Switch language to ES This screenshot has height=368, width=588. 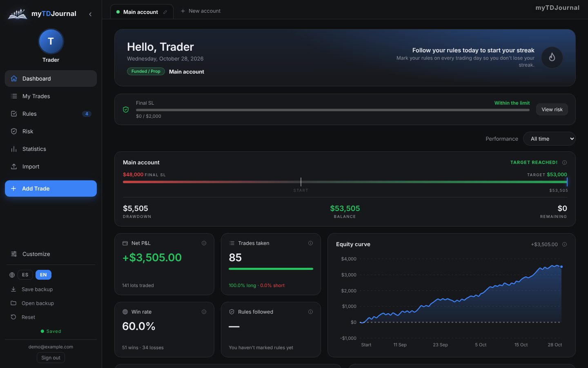25,275
